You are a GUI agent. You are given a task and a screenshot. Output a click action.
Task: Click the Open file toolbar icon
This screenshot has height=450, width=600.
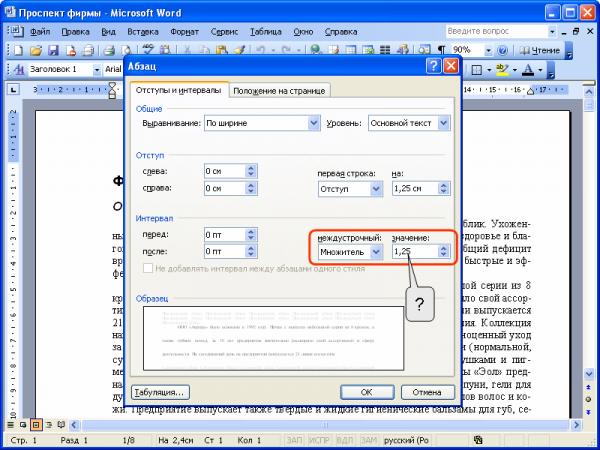point(35,50)
